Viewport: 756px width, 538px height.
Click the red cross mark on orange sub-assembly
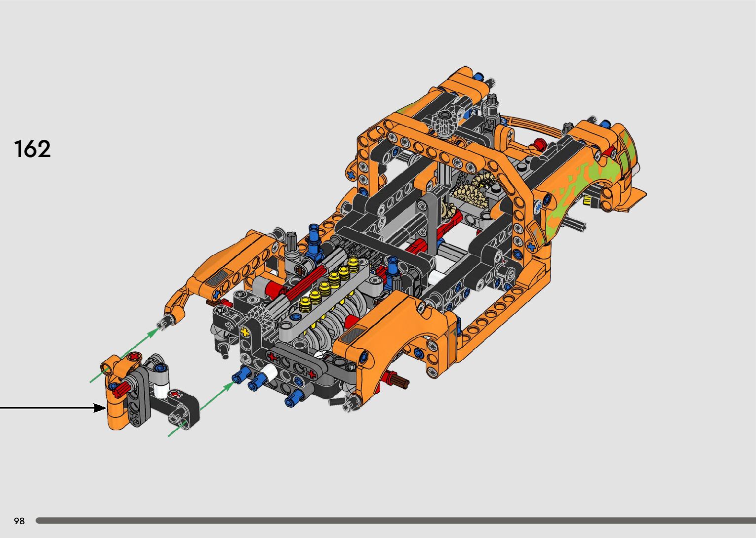(132, 357)
